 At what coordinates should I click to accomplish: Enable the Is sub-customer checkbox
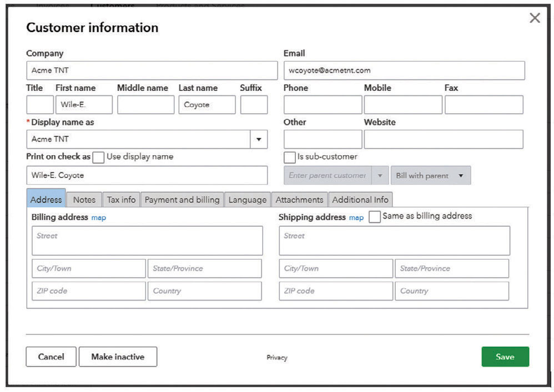(289, 157)
